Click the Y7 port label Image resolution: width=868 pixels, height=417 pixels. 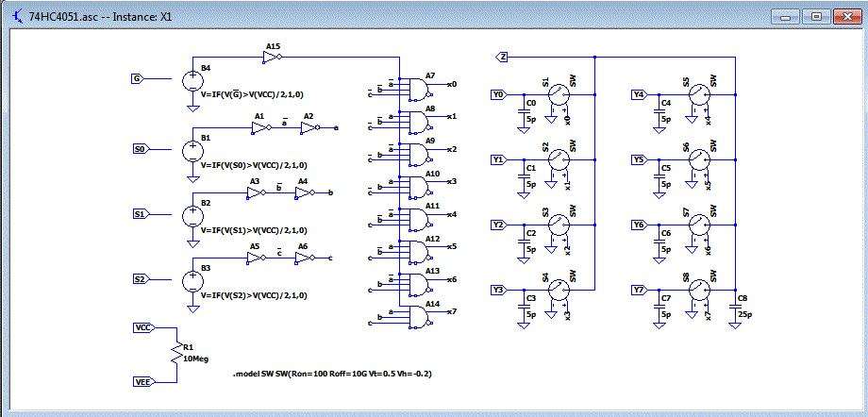[639, 291]
